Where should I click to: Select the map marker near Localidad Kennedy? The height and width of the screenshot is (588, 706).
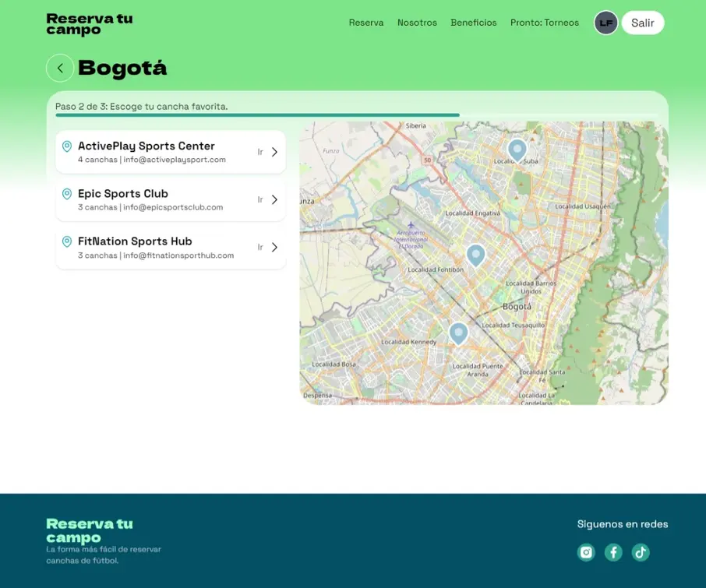coord(458,334)
